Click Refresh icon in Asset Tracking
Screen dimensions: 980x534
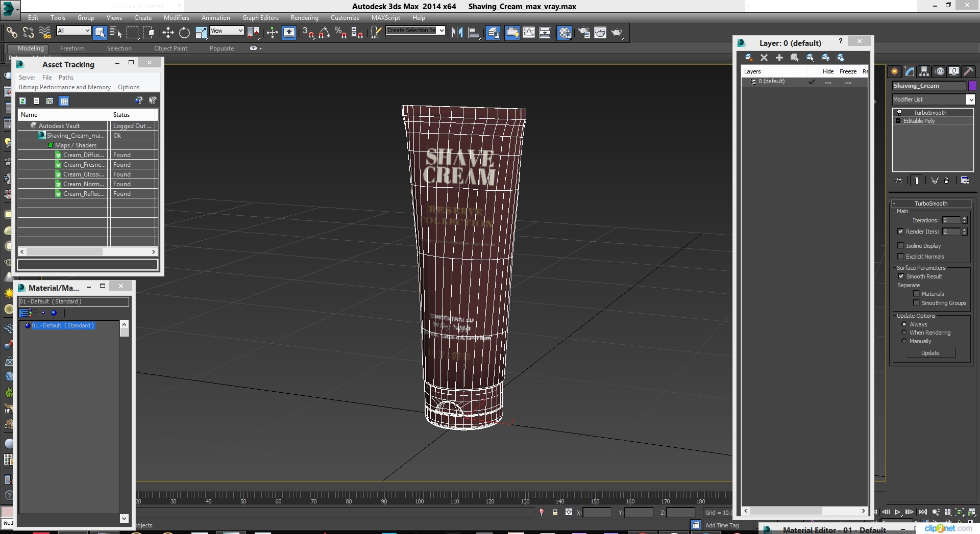coord(22,101)
